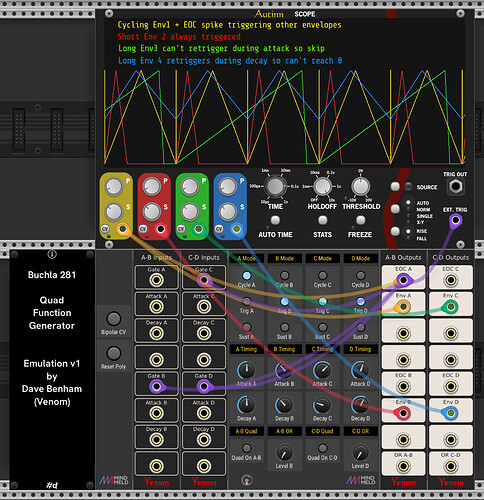Toggle the Sust D mode button
Image resolution: width=484 pixels, height=500 pixels.
(360, 327)
